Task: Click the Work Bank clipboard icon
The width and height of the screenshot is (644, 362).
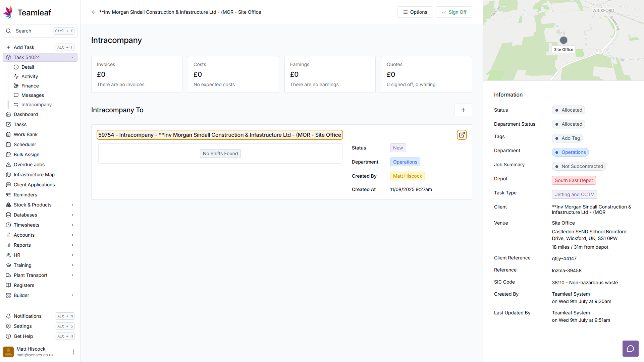Action: (8, 134)
